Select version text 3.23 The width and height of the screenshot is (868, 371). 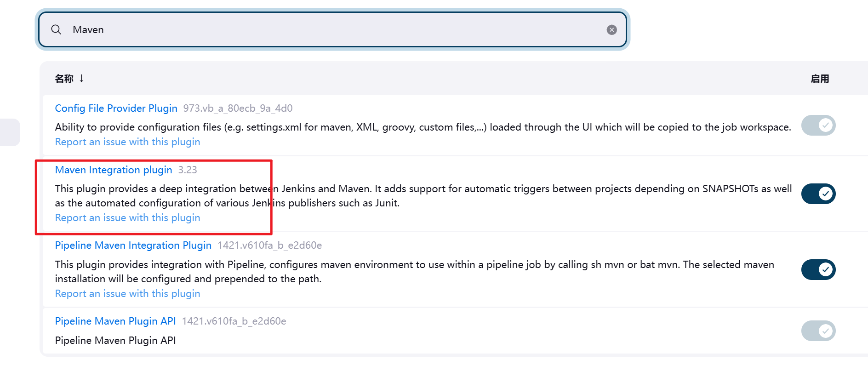pos(188,170)
